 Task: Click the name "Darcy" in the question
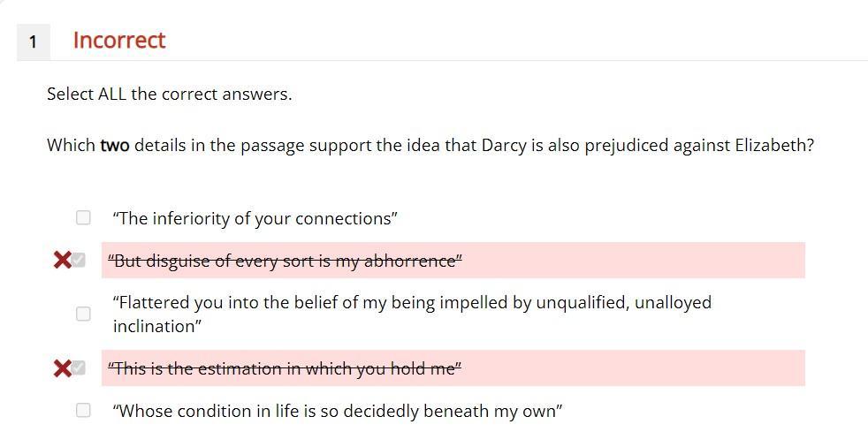504,145
